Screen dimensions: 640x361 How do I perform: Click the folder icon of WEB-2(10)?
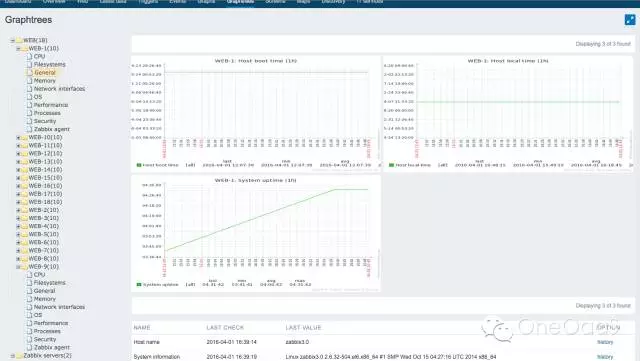tap(24, 210)
